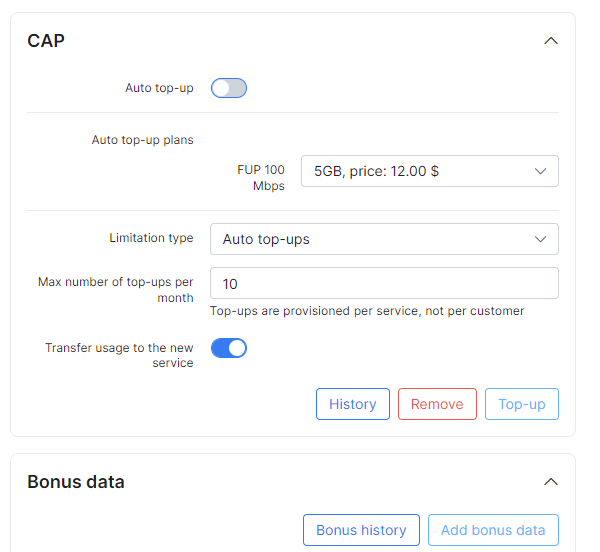Click the Auto top-up plans label
600x552 pixels.
click(142, 140)
